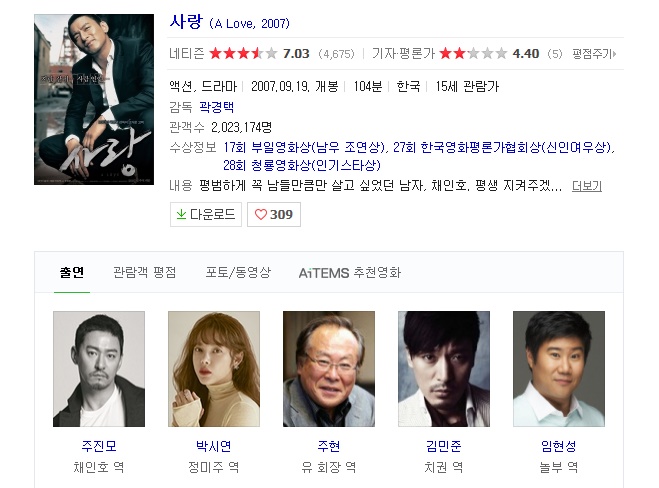This screenshot has height=488, width=659.
Task: Open 28회 청룡영화상 award link
Action: tap(302, 165)
